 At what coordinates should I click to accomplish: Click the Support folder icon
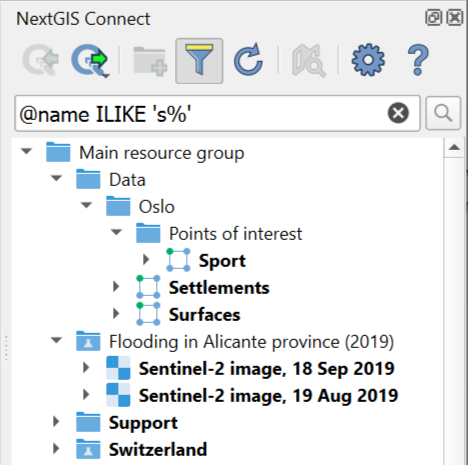pyautogui.click(x=88, y=422)
